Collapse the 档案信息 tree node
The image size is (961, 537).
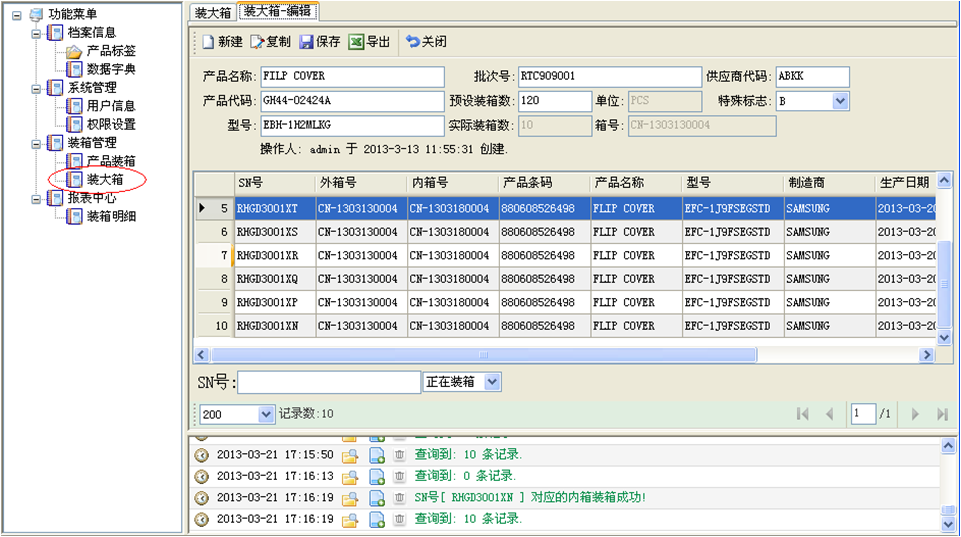click(36, 33)
